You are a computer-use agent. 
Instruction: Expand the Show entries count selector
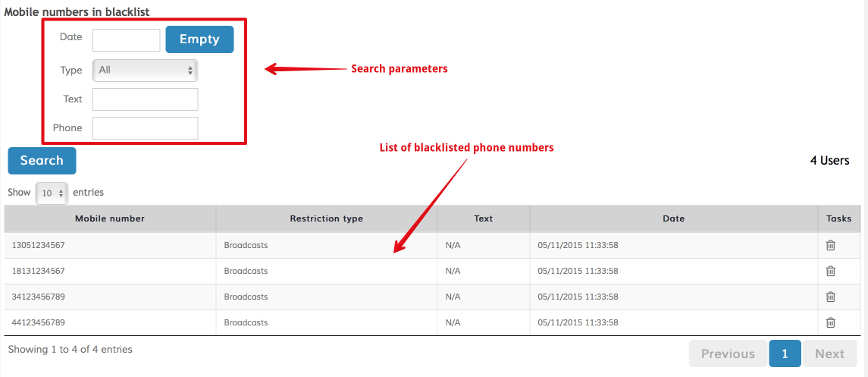point(52,193)
